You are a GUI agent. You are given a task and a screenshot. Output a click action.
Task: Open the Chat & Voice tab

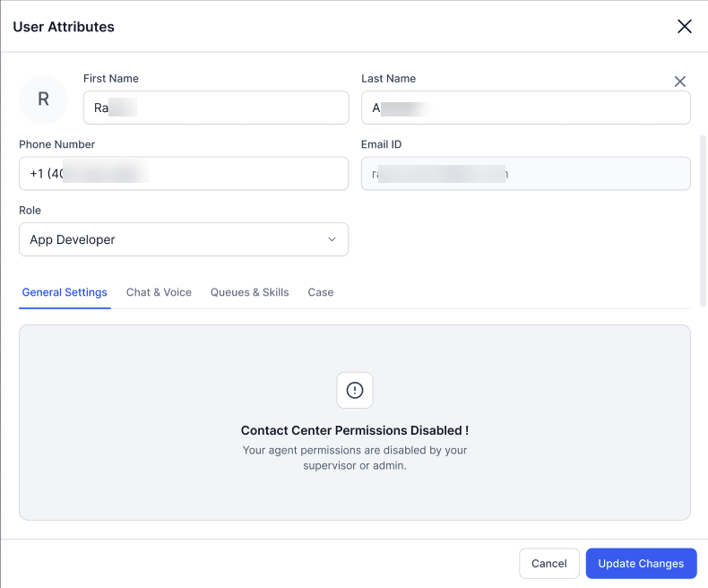tap(159, 292)
